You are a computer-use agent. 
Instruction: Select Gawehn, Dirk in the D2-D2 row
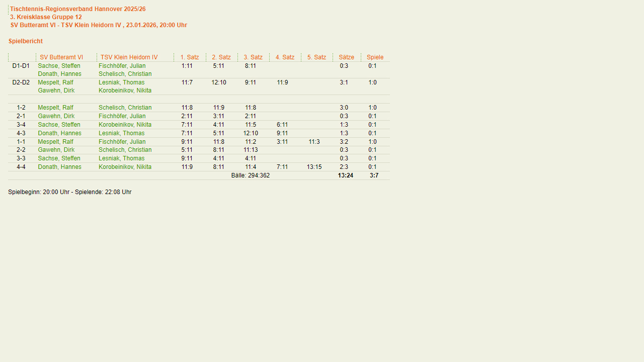56,90
